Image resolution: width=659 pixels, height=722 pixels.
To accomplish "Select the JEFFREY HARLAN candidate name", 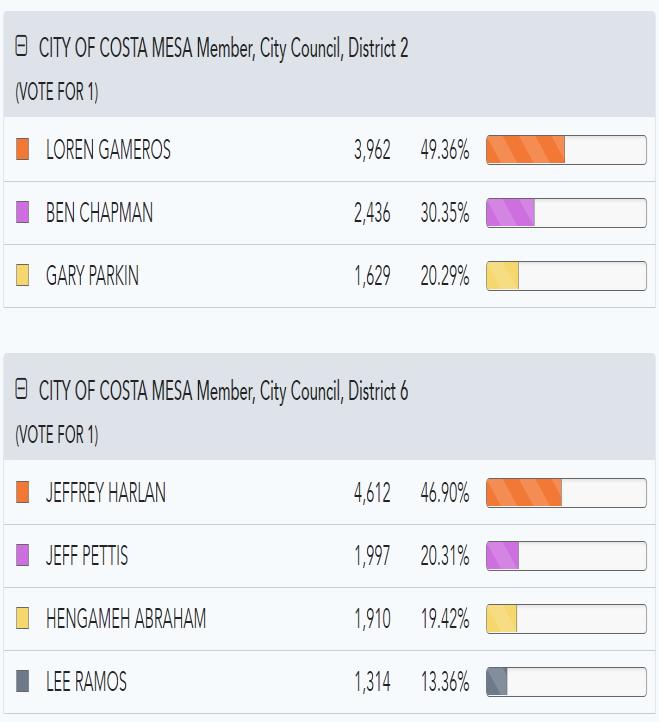I will click(x=106, y=493).
